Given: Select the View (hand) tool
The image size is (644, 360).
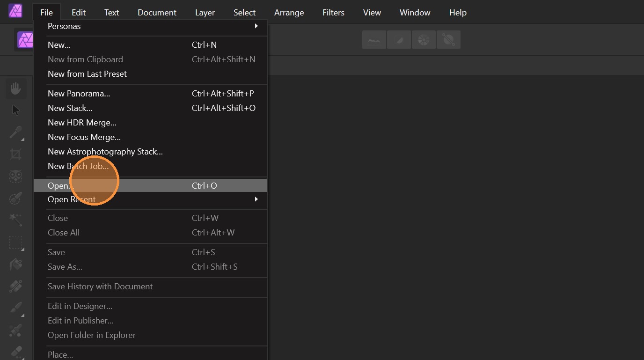Looking at the screenshot, I should pos(16,88).
